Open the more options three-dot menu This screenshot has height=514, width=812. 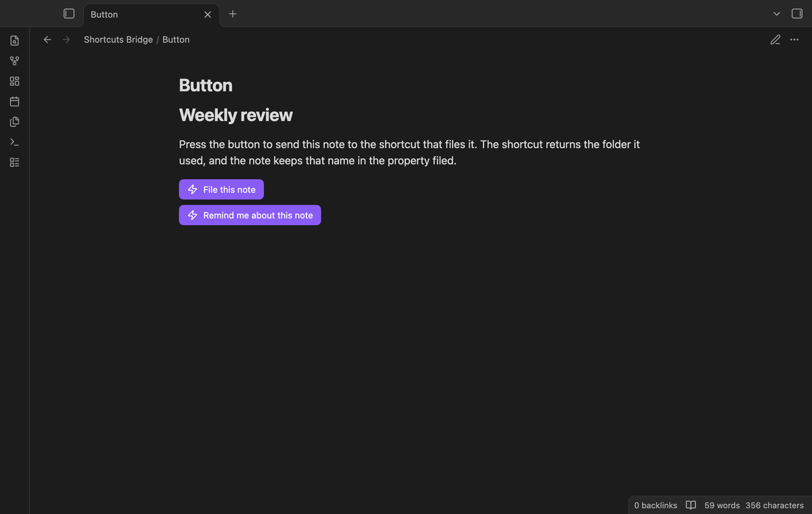[x=794, y=40]
